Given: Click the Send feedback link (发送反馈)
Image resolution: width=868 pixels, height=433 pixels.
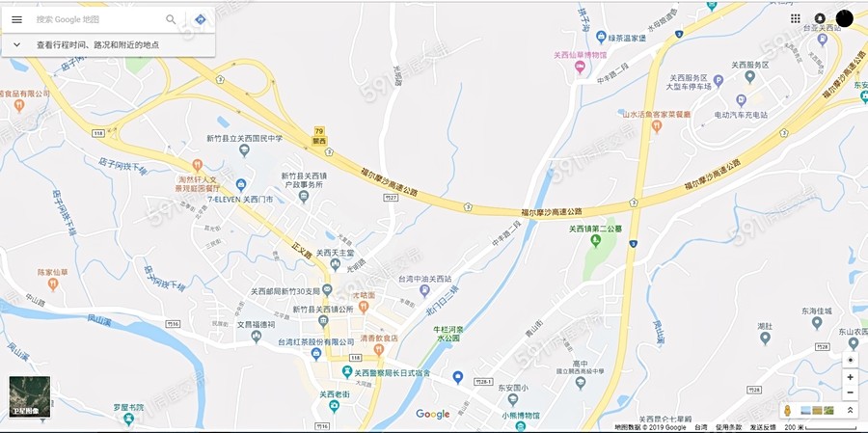Looking at the screenshot, I should [764, 427].
